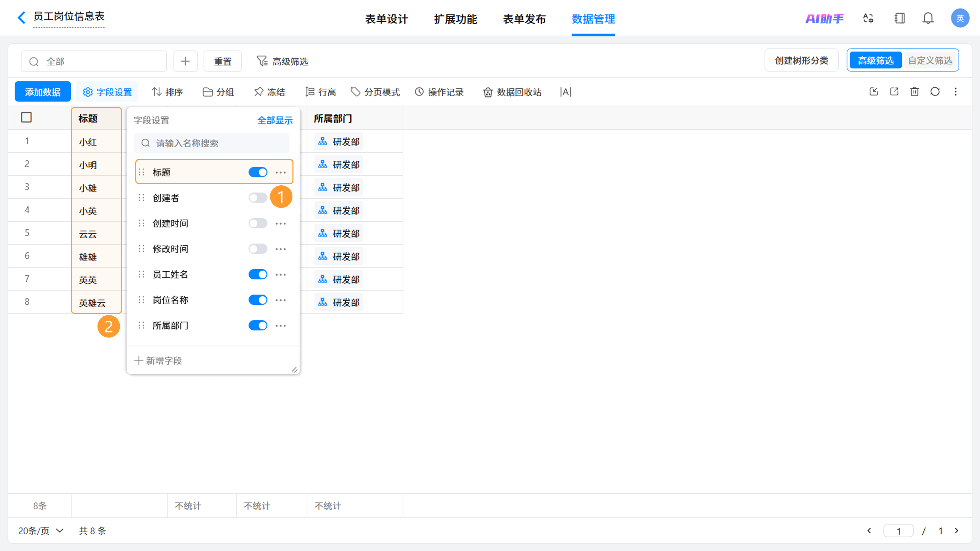
Task: Open 高级筛选 funnel filter in search bar
Action: tap(283, 61)
